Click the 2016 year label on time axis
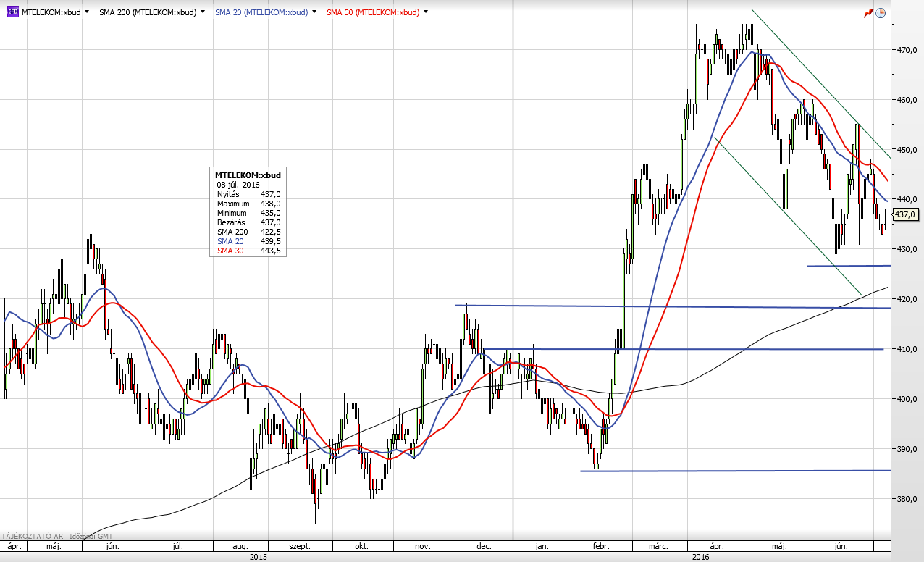Screen dimensions: 924x562 (x=700, y=557)
